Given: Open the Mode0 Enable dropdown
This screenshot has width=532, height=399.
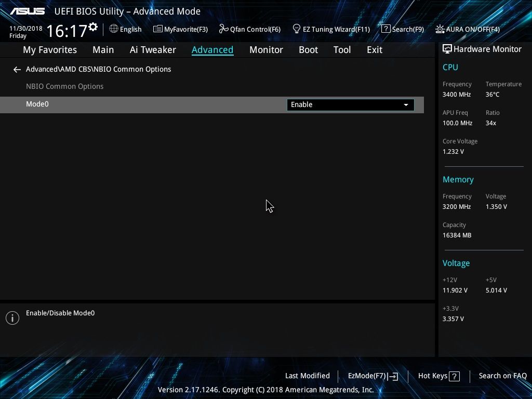Looking at the screenshot, I should tap(351, 105).
